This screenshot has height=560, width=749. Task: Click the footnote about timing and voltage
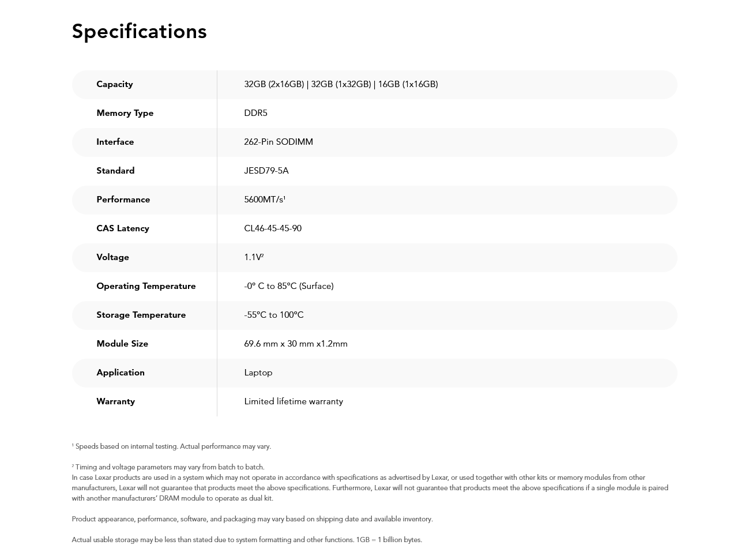coord(168,467)
